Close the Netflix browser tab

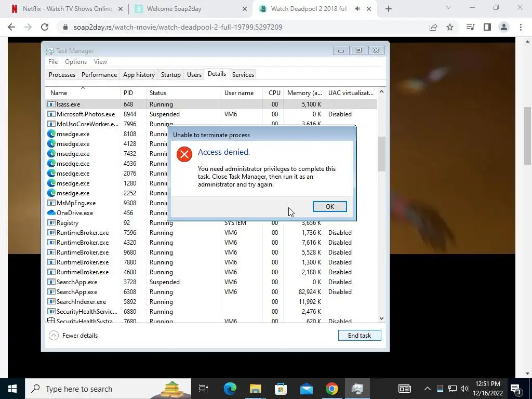[120, 9]
